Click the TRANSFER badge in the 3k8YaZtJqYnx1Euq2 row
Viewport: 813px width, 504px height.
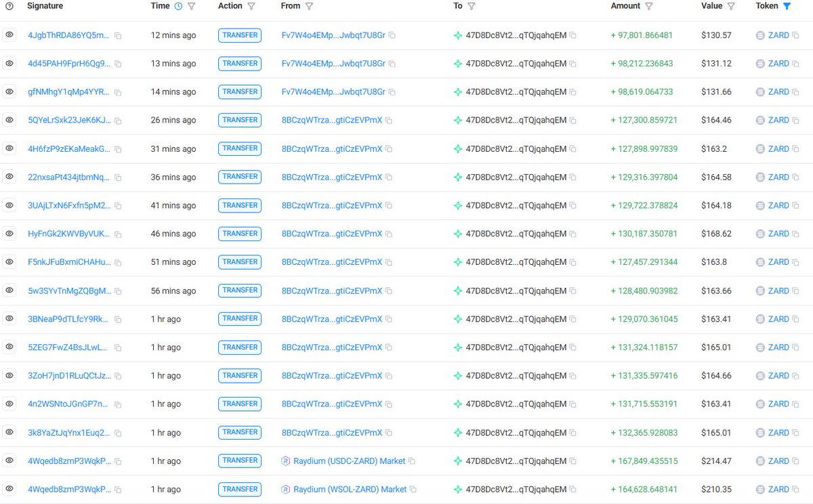[240, 432]
